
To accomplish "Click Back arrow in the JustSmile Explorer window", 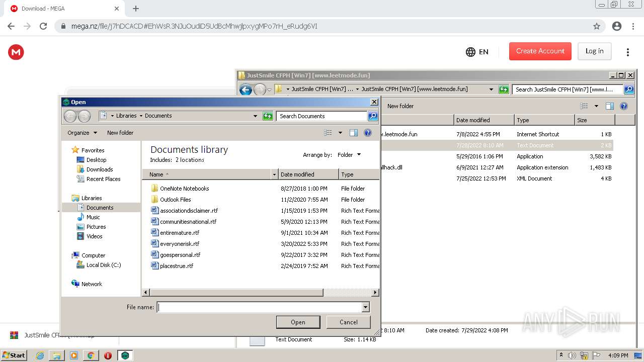I will (245, 89).
